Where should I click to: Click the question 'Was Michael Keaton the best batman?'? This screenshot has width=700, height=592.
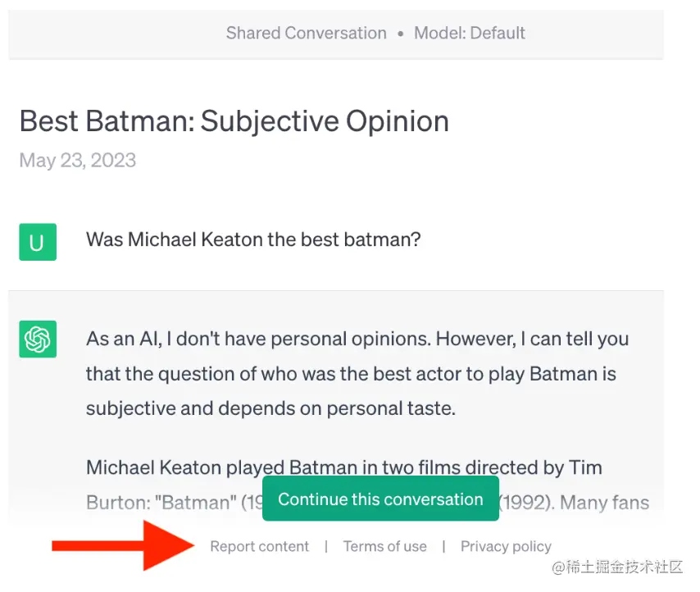click(253, 240)
